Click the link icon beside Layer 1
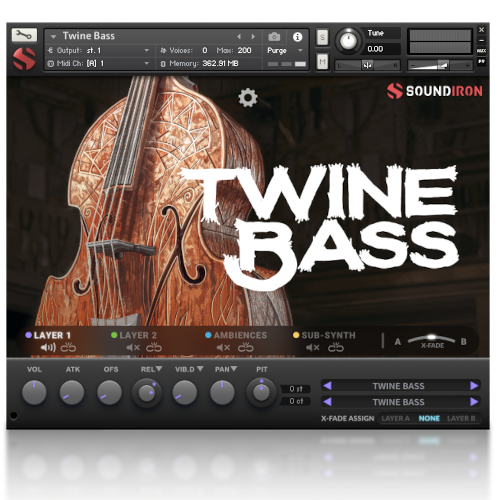500x500 pixels. [68, 347]
